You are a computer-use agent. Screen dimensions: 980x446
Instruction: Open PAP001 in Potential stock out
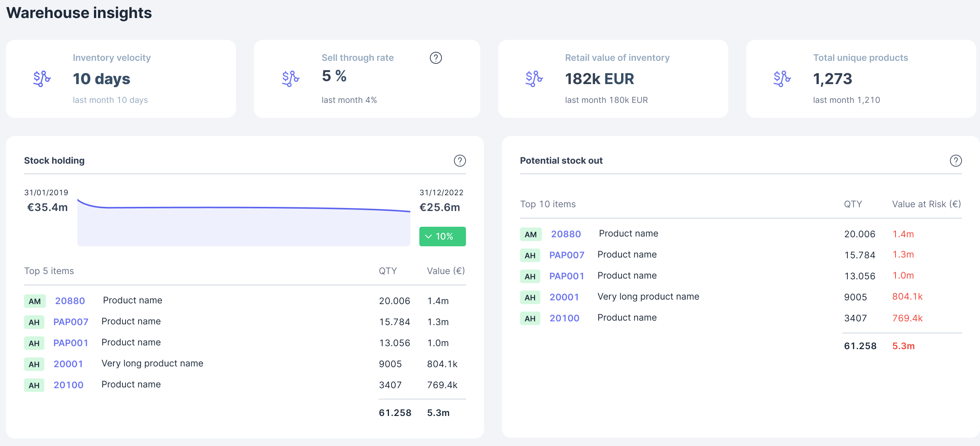point(566,276)
